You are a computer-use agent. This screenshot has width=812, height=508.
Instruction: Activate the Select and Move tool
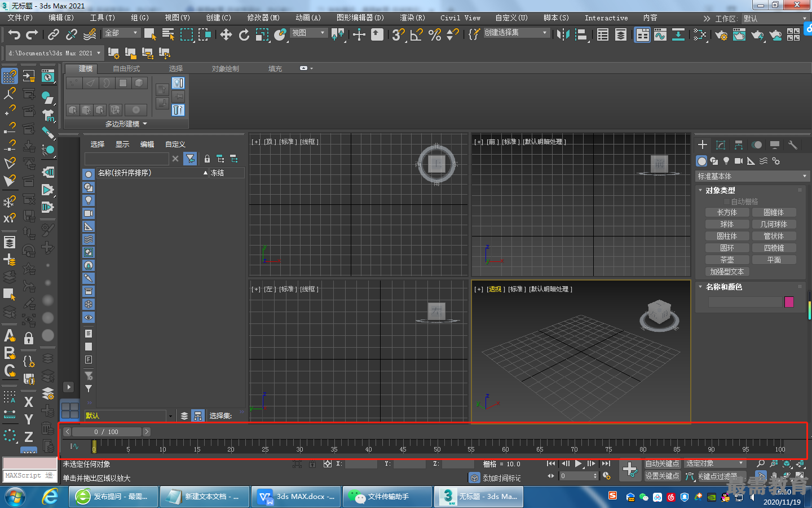click(226, 34)
